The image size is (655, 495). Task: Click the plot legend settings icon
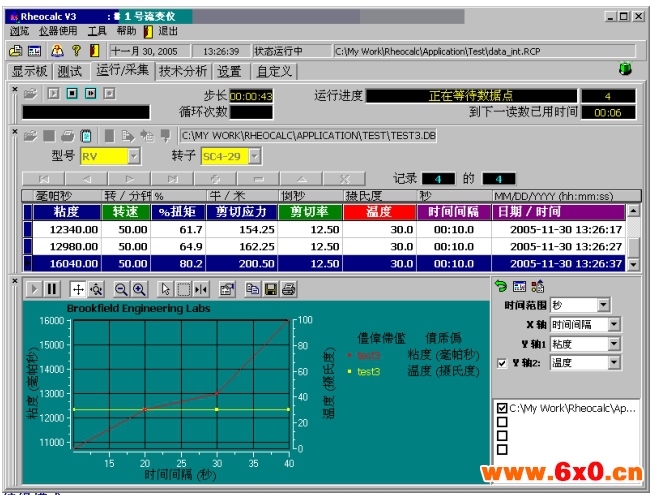(538, 286)
